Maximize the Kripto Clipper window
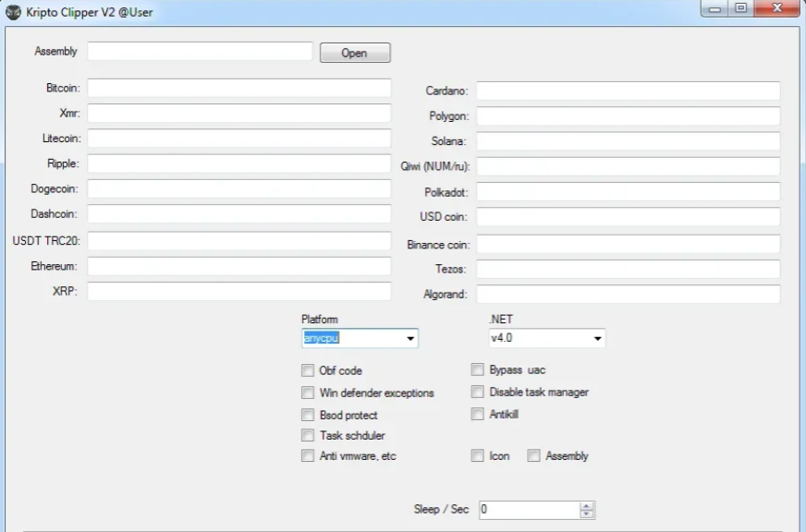 click(x=741, y=9)
